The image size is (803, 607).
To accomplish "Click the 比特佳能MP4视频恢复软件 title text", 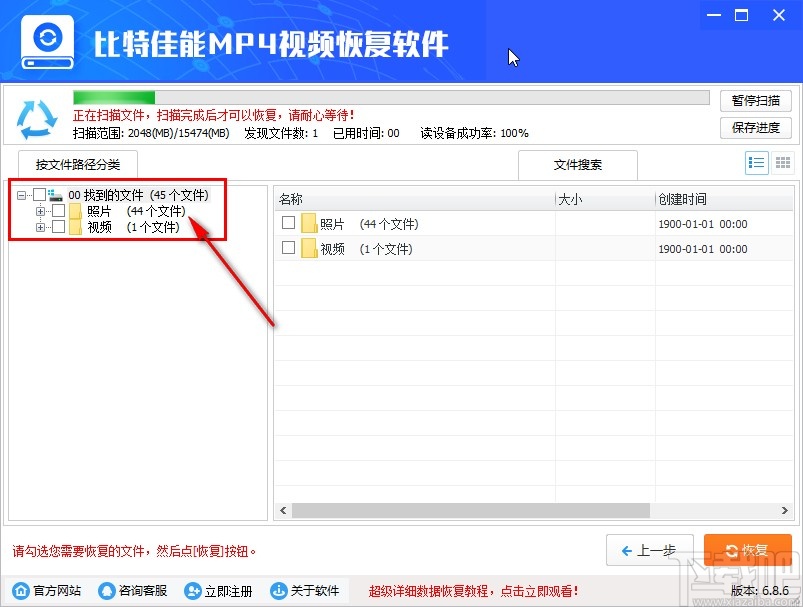I will point(271,44).
